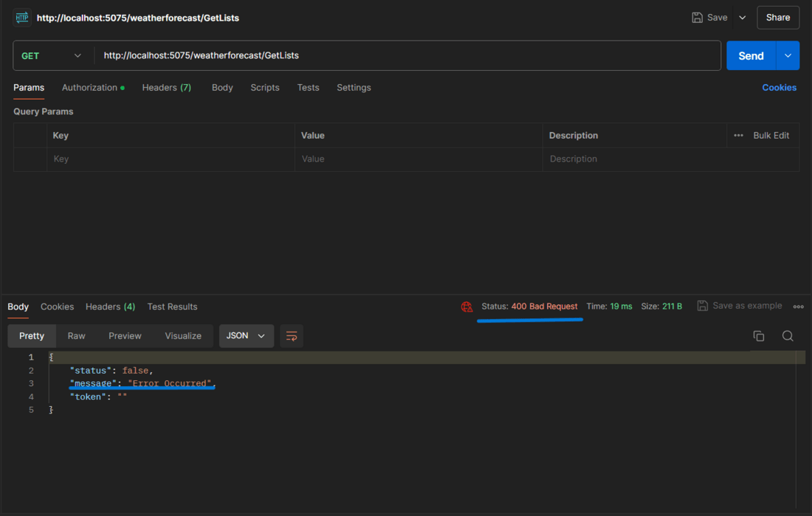Copy response body with copy icon
The image size is (812, 516).
[759, 336]
